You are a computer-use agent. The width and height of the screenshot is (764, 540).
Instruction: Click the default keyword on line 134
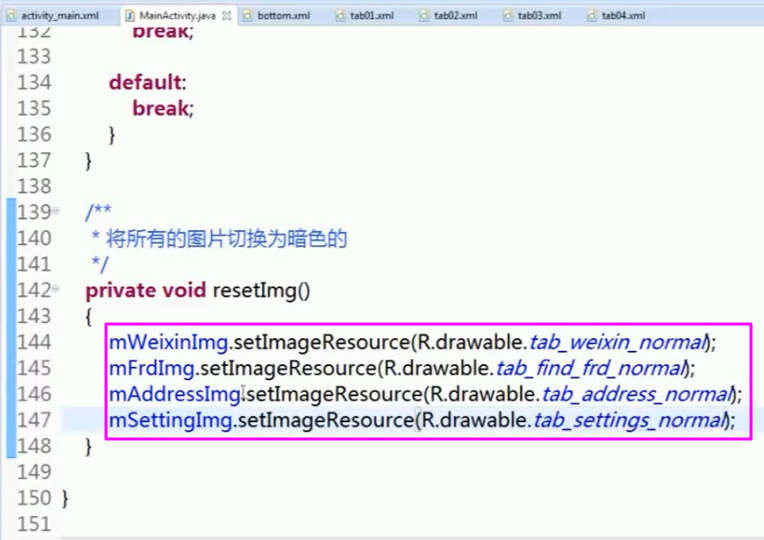click(145, 82)
